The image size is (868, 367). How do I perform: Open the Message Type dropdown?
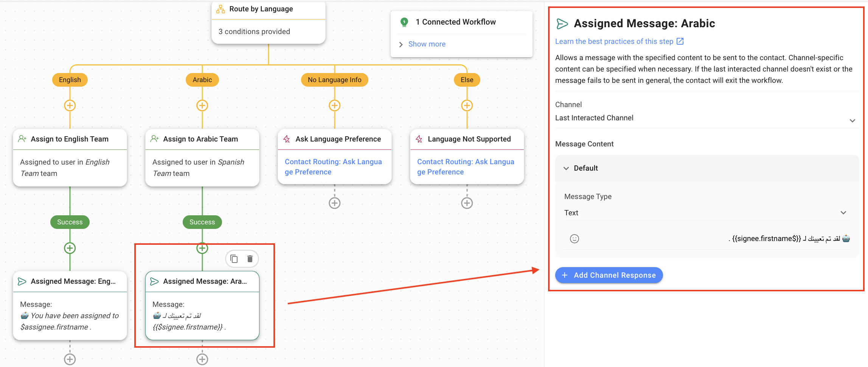tap(705, 213)
